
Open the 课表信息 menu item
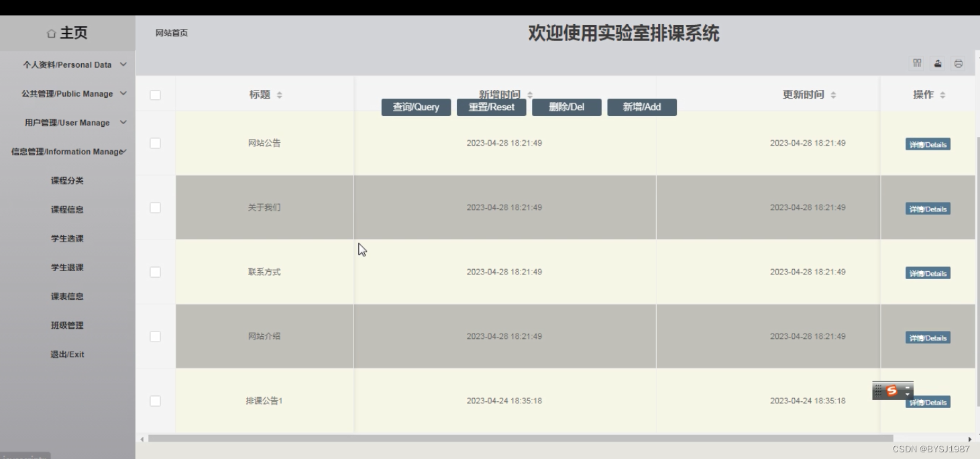(x=68, y=296)
